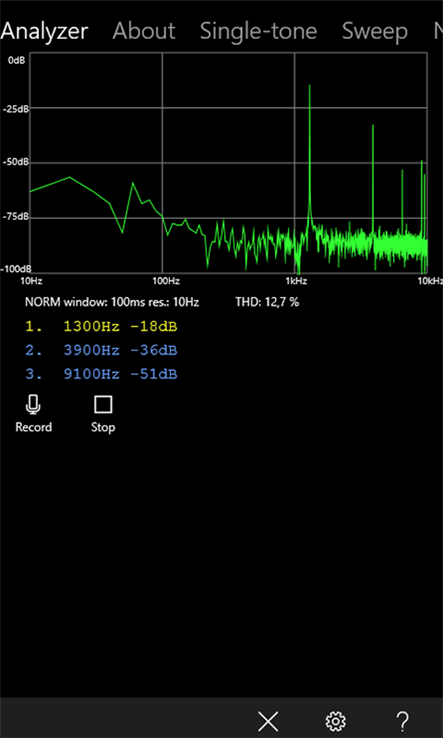
Task: Open the About tab
Action: tap(144, 31)
